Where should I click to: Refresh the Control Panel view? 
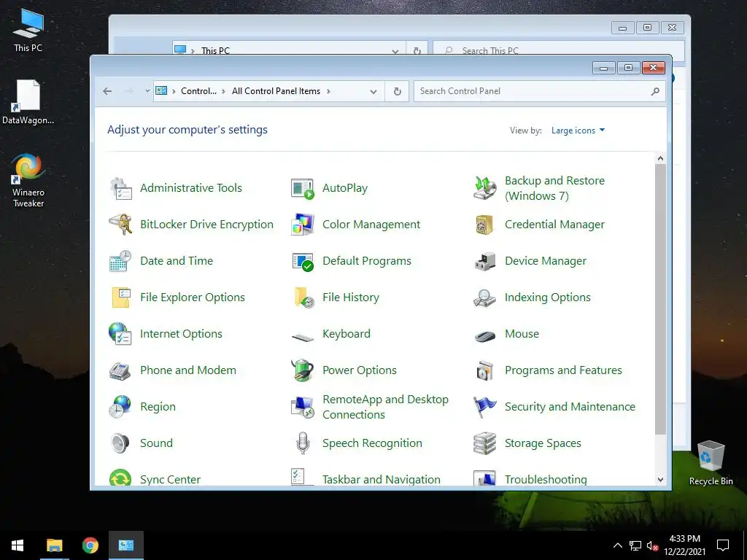pos(398,91)
